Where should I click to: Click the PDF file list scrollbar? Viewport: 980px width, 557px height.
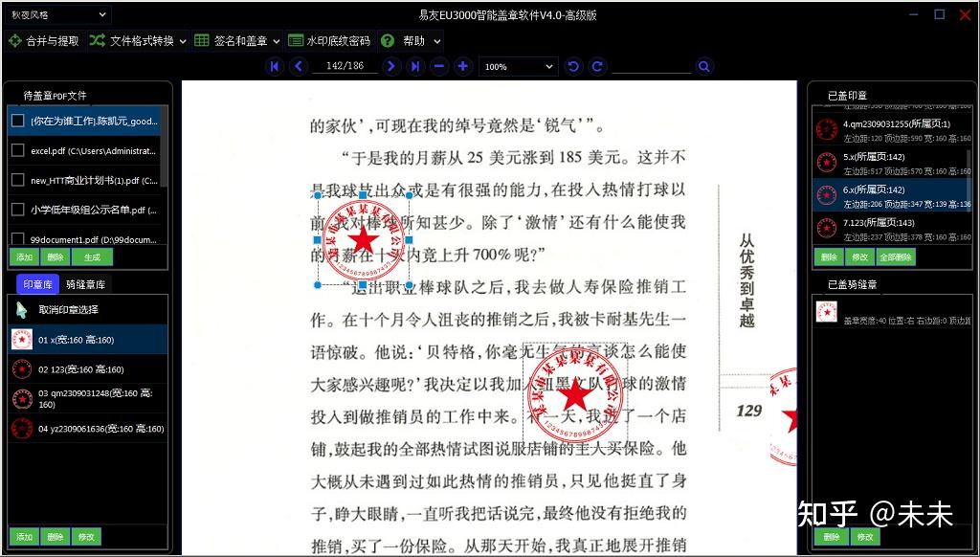coord(165,147)
